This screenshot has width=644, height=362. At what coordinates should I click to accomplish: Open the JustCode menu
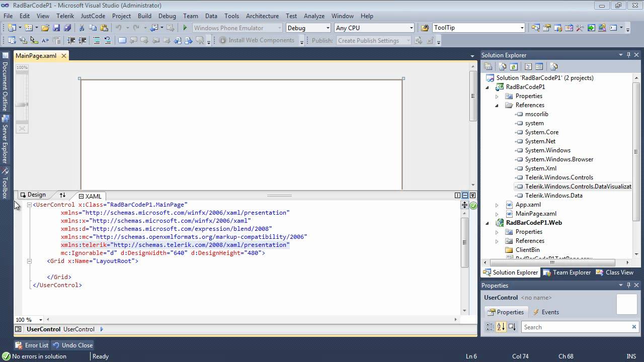tap(93, 16)
